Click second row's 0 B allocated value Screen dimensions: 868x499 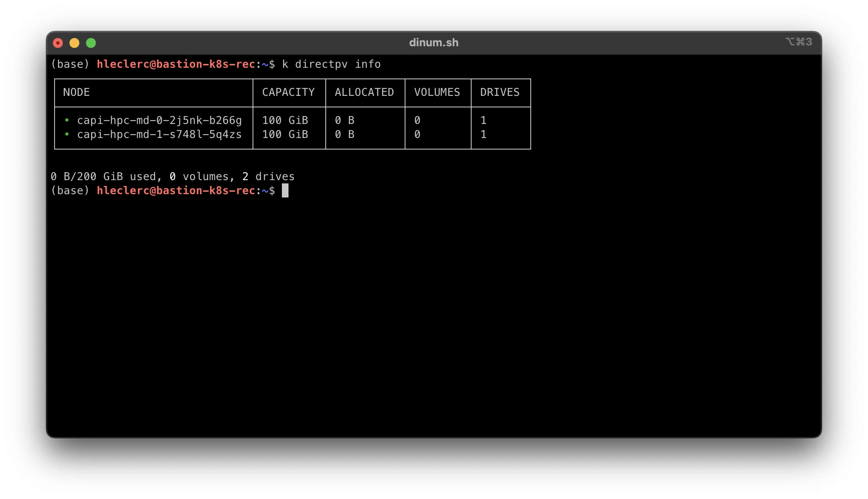pos(344,134)
